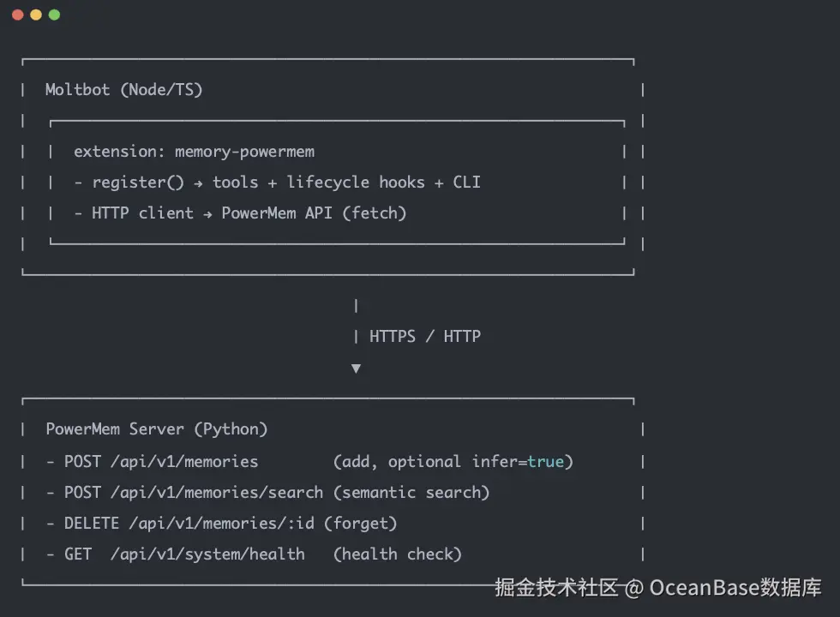Click the "OceanBase数据库" watermark text
Image resolution: width=840 pixels, height=617 pixels.
pos(735,588)
